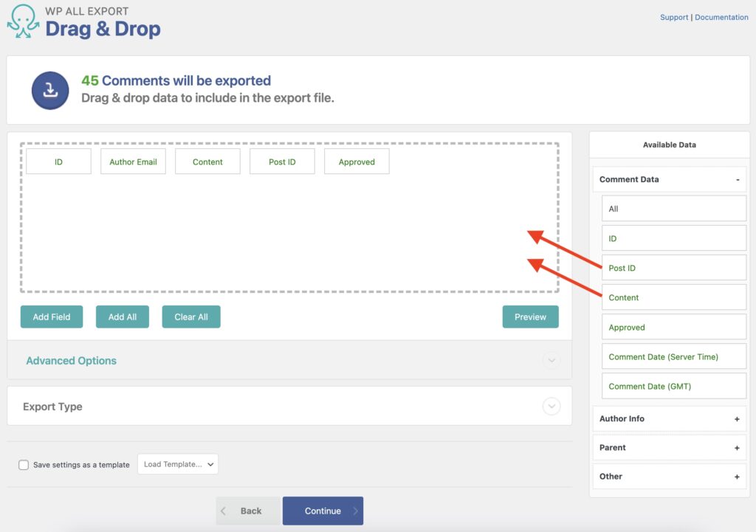Click the Continue button

[x=323, y=510]
